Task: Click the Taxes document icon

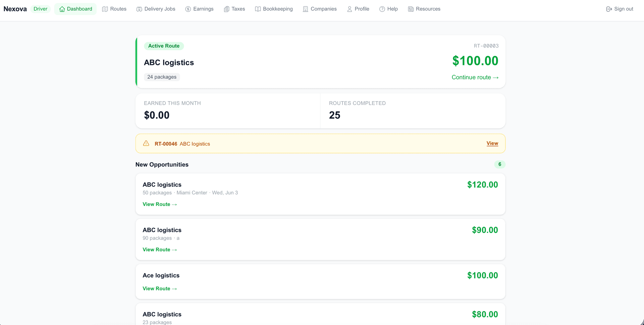Action: [x=226, y=9]
